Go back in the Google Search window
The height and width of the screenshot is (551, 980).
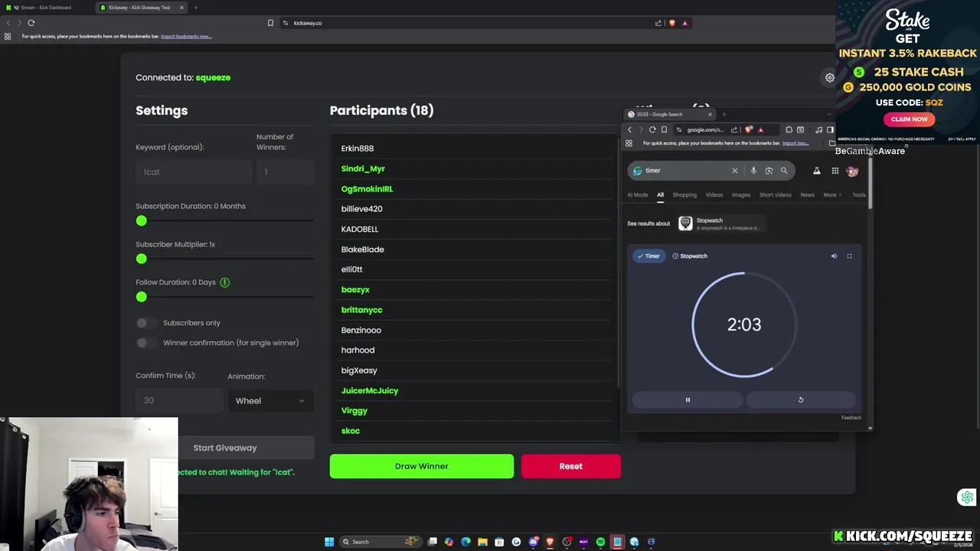click(x=629, y=130)
